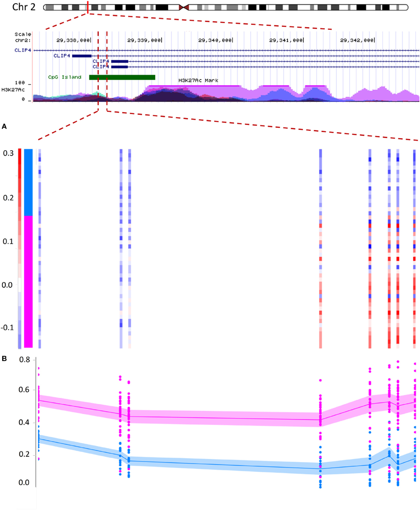This screenshot has width=420, height=510.
Task: Click the panel "B" label
Action: [x=4, y=359]
